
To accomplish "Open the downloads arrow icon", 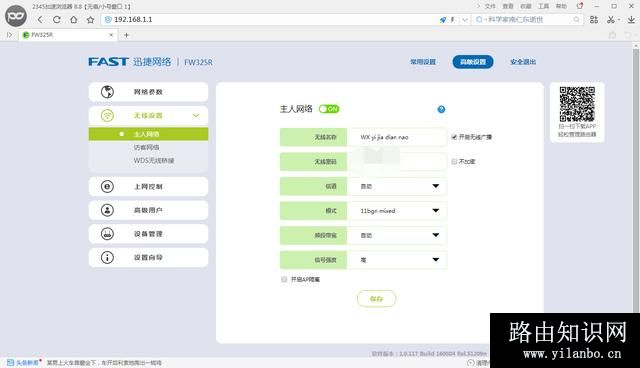I will click(x=631, y=20).
